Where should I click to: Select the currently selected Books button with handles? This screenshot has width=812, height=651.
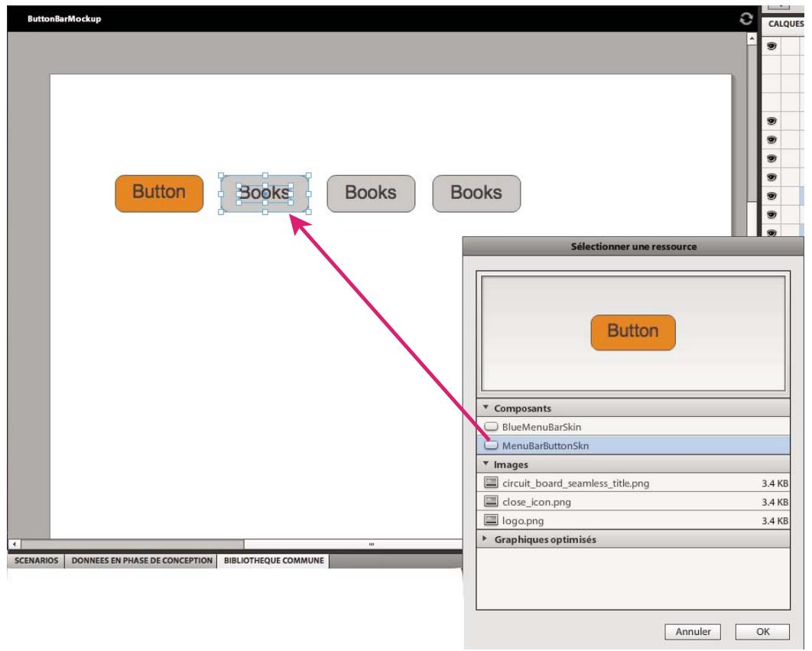point(265,194)
